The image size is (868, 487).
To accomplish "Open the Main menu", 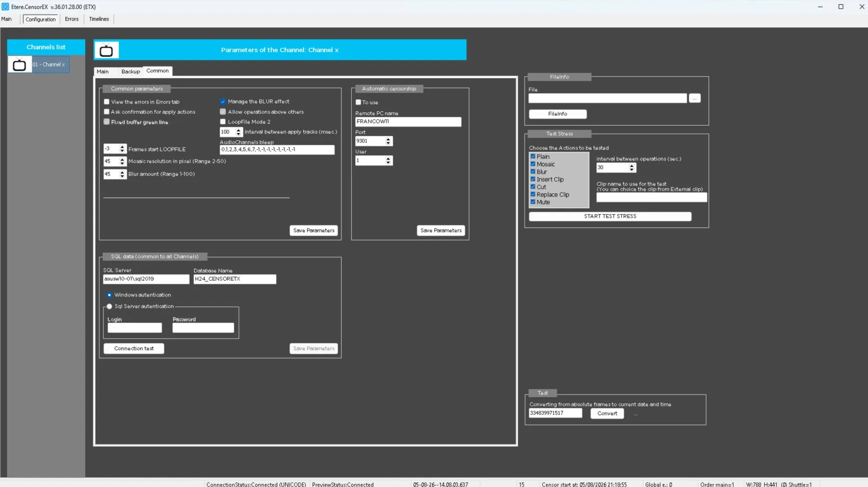I will [x=6, y=19].
